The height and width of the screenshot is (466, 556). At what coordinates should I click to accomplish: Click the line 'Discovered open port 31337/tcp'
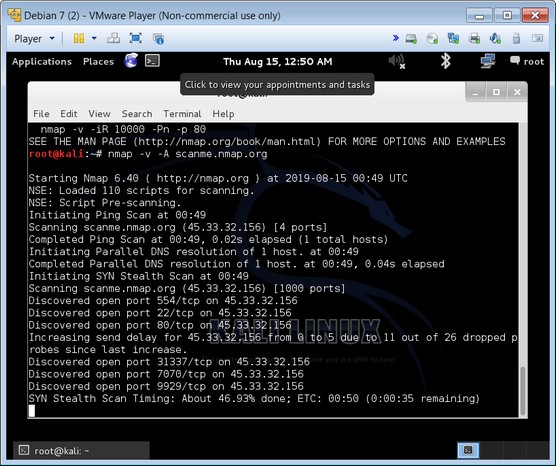[169, 362]
